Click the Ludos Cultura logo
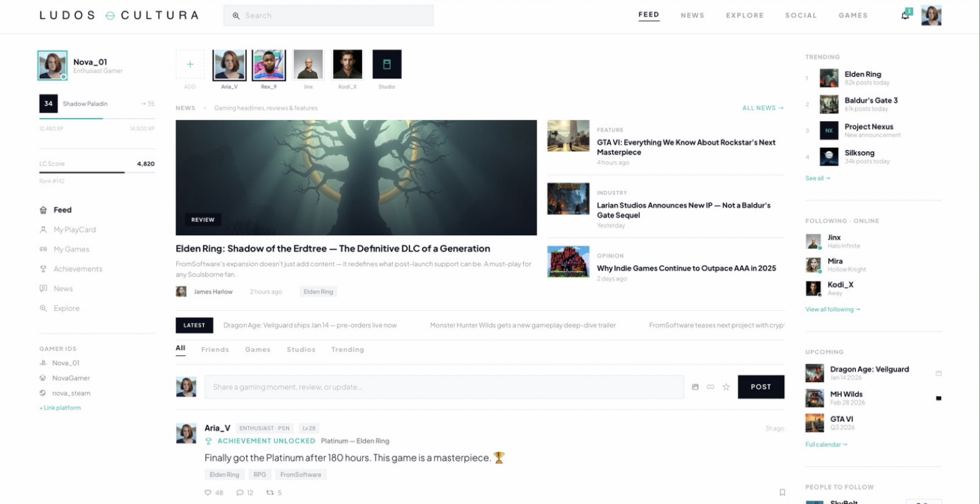Image resolution: width=980 pixels, height=504 pixels. click(x=119, y=16)
